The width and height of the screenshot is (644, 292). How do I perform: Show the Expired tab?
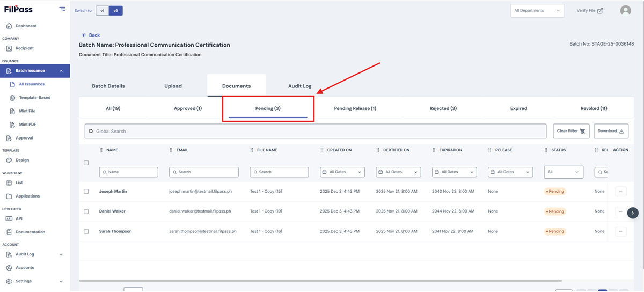click(518, 108)
